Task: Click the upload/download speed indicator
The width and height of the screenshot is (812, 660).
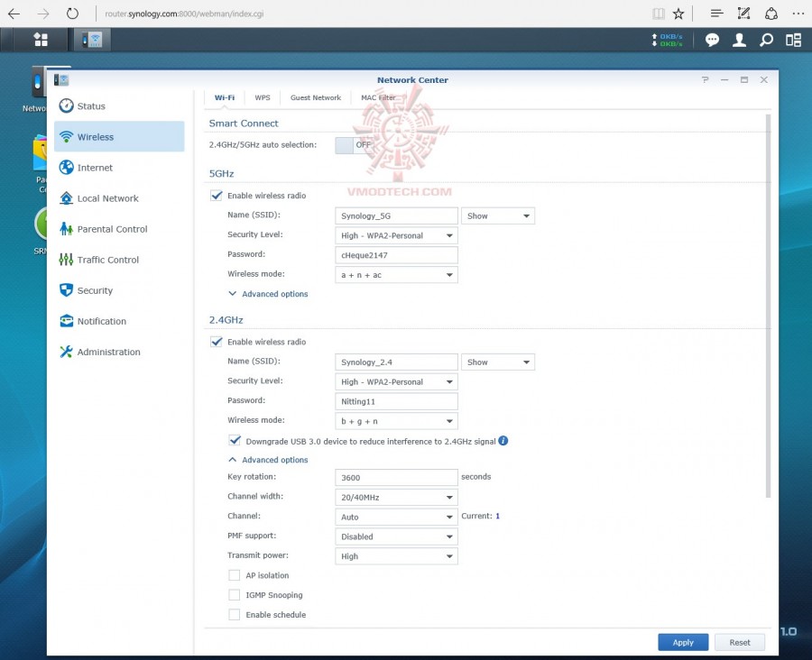Action: [x=667, y=40]
